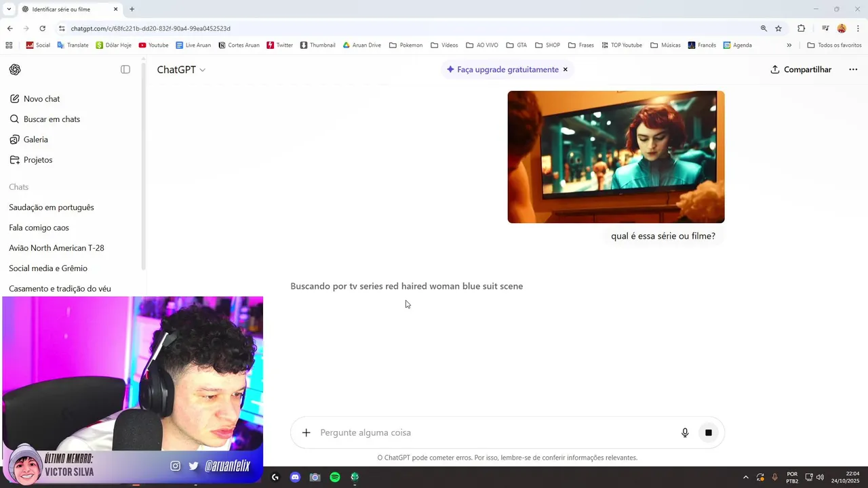Open the Chrome profile avatar
868x488 pixels.
coord(842,28)
